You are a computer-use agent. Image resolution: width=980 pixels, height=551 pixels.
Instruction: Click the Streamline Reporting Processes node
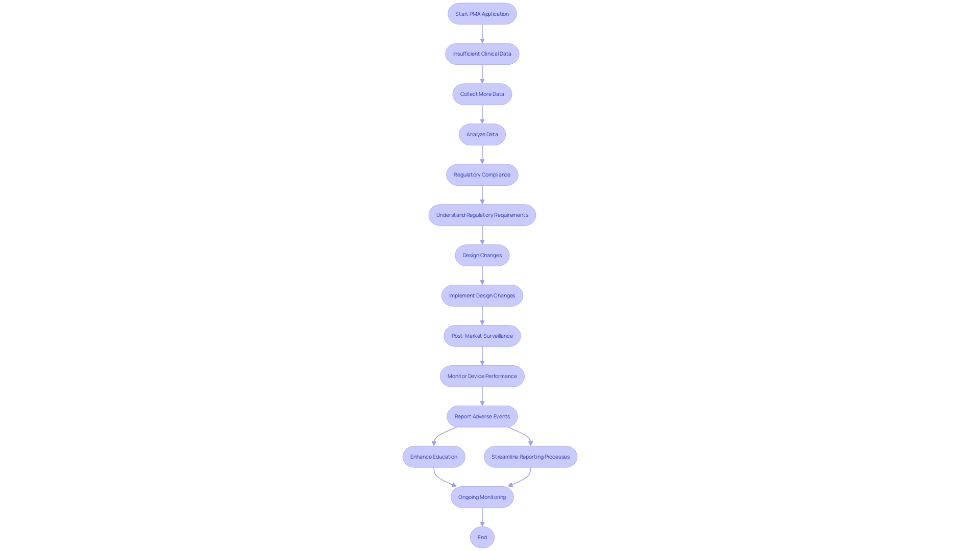pyautogui.click(x=530, y=456)
